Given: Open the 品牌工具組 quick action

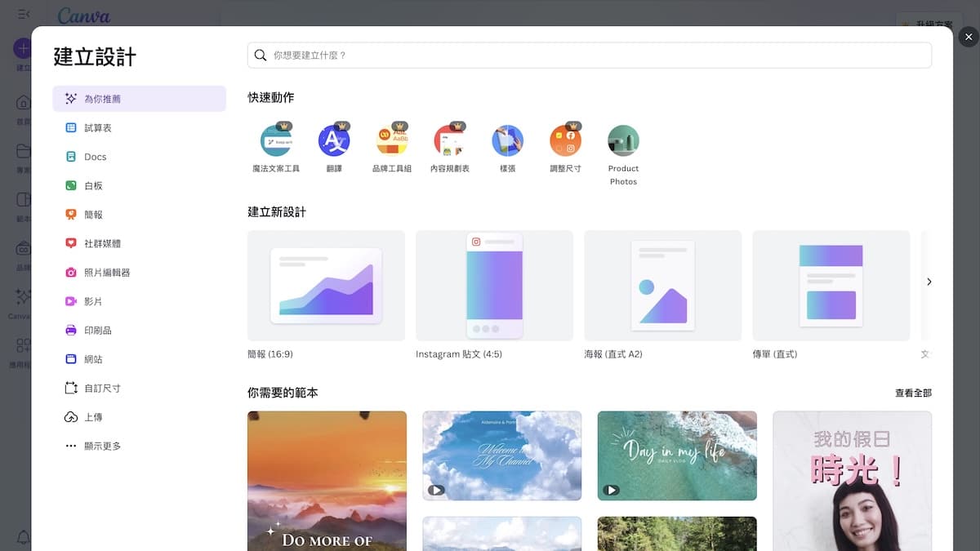Looking at the screenshot, I should pos(392,147).
